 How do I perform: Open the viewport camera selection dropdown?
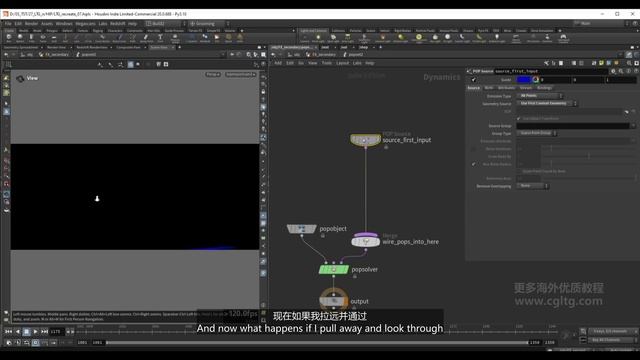click(240, 75)
